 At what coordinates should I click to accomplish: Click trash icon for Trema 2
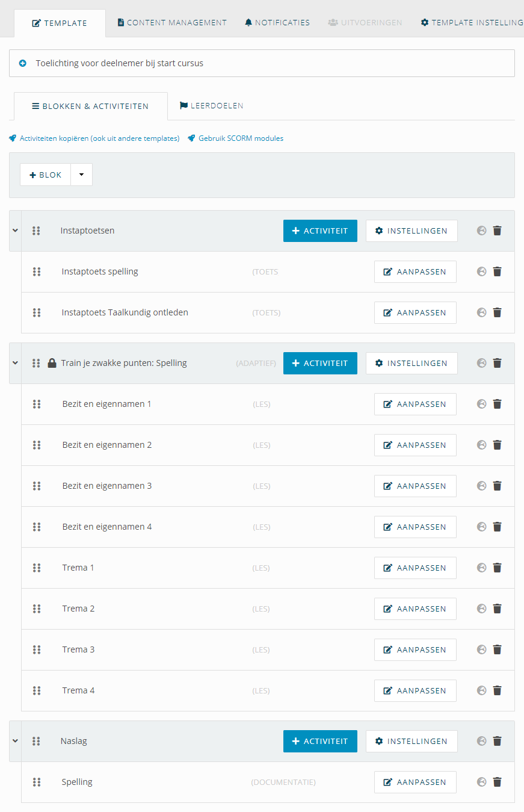(497, 609)
